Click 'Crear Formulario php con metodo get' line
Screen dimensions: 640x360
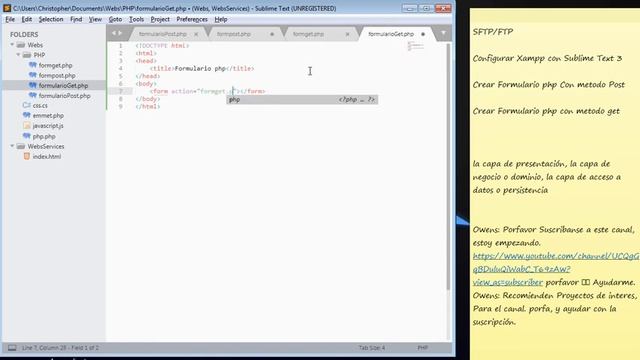coord(546,111)
